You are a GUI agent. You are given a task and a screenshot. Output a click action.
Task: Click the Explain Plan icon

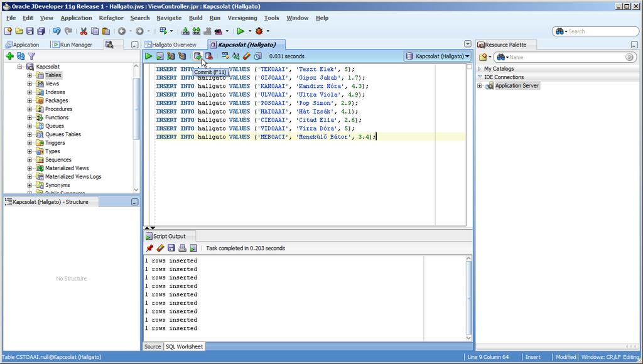pyautogui.click(x=182, y=56)
